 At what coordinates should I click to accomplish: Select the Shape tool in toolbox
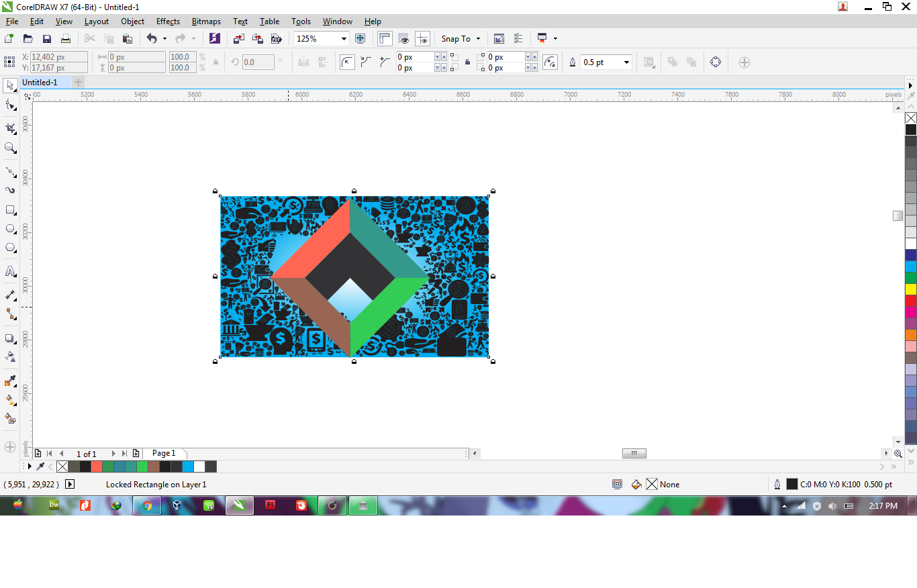(10, 105)
